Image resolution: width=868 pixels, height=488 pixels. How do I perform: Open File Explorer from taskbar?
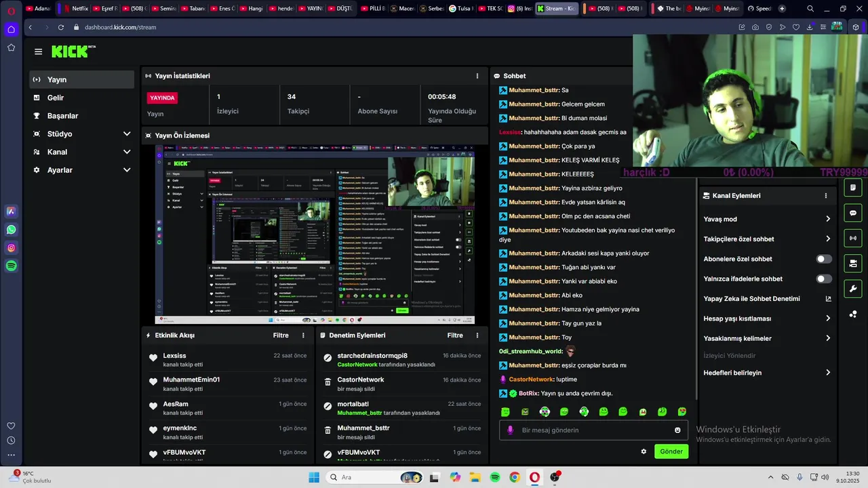475,477
